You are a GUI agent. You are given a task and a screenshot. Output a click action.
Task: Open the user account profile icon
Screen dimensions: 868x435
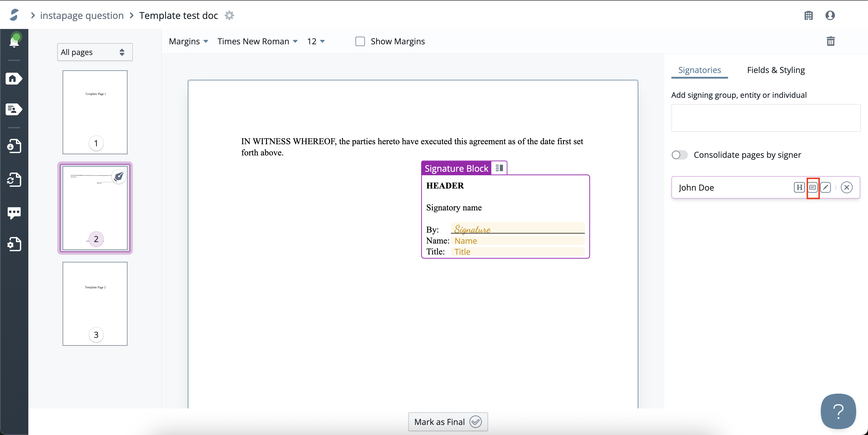830,15
